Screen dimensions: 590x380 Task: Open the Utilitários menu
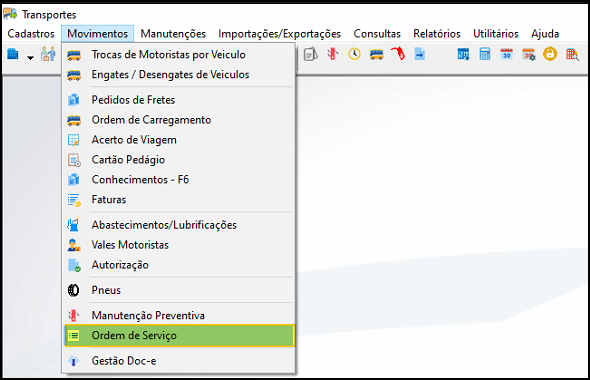click(496, 33)
